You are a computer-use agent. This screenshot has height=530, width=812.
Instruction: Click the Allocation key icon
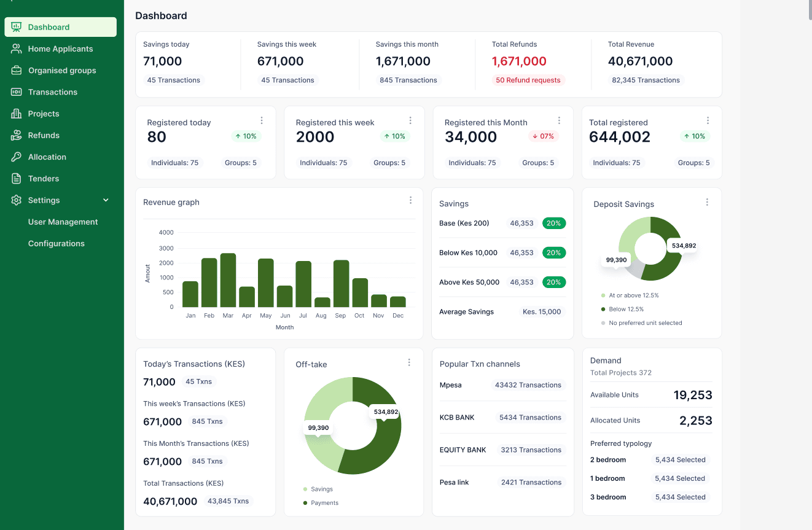[x=17, y=157]
